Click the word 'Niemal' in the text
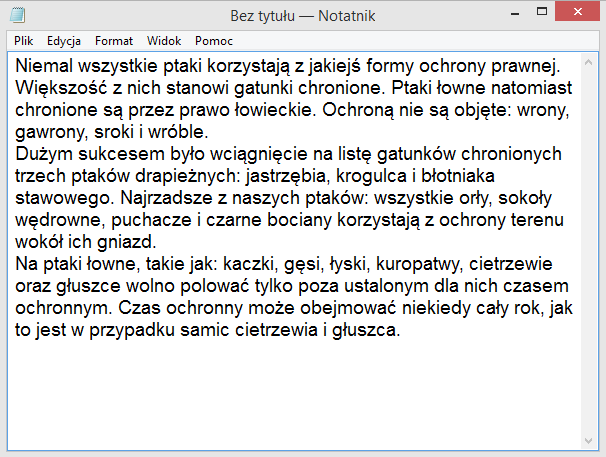Screen dimensions: 606x457 (x=44, y=66)
